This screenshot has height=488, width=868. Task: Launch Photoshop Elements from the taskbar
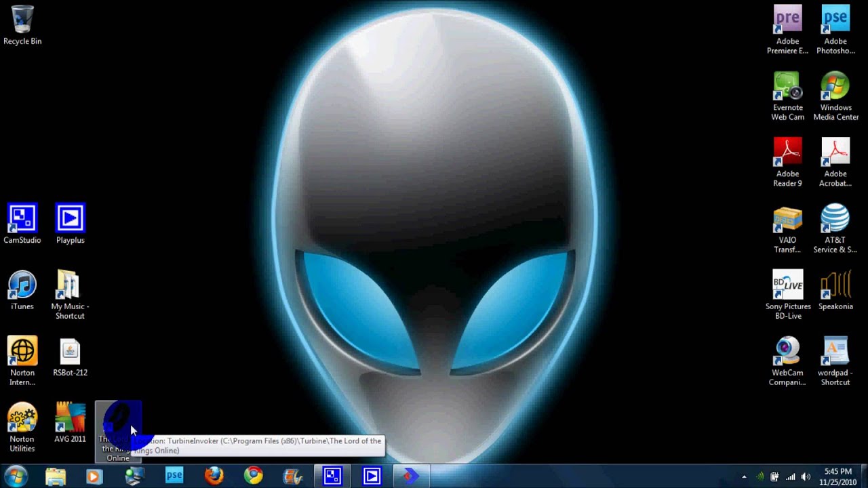tap(174, 476)
